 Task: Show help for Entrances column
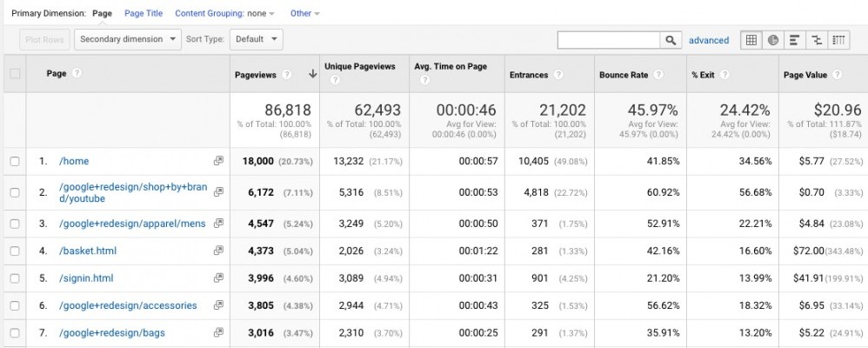[x=558, y=75]
